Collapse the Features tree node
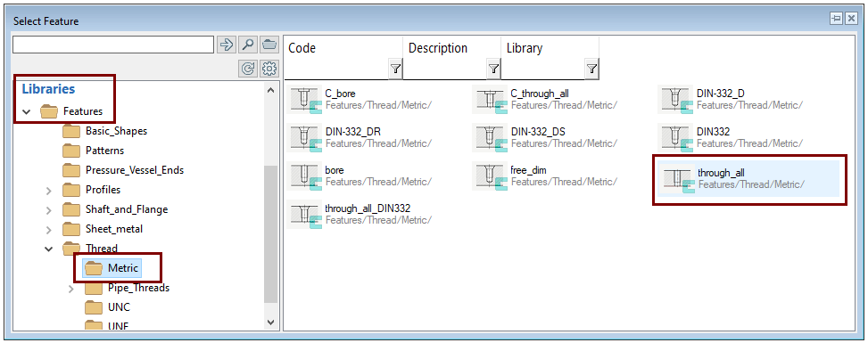The width and height of the screenshot is (868, 343). (26, 111)
